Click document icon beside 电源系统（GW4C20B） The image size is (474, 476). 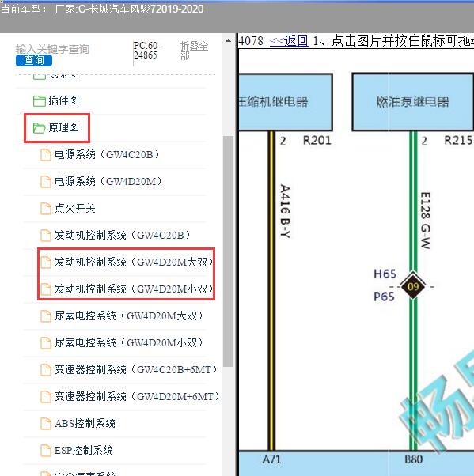click(x=46, y=155)
